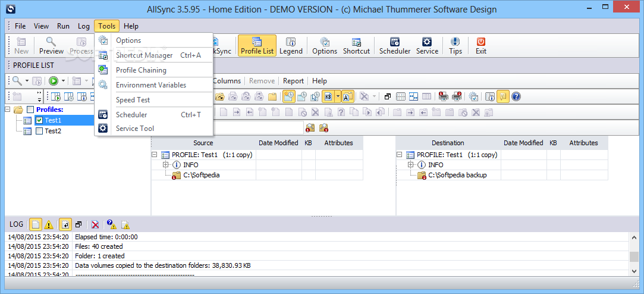Image resolution: width=644 pixels, height=294 pixels.
Task: Click the printer icon with badge 1
Action: [x=443, y=96]
